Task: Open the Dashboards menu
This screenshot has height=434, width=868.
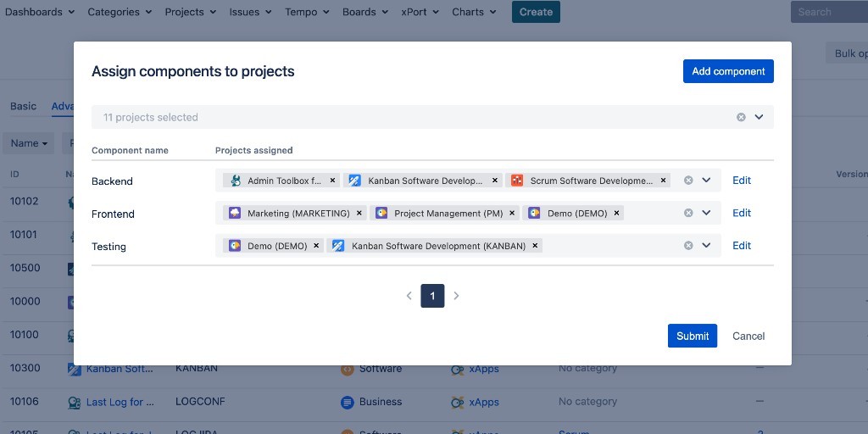Action: click(40, 12)
